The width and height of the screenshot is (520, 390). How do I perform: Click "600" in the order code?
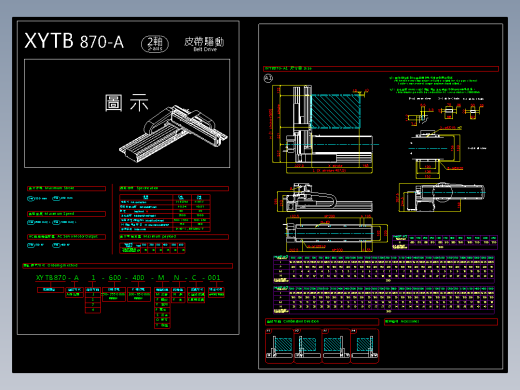[x=115, y=278]
